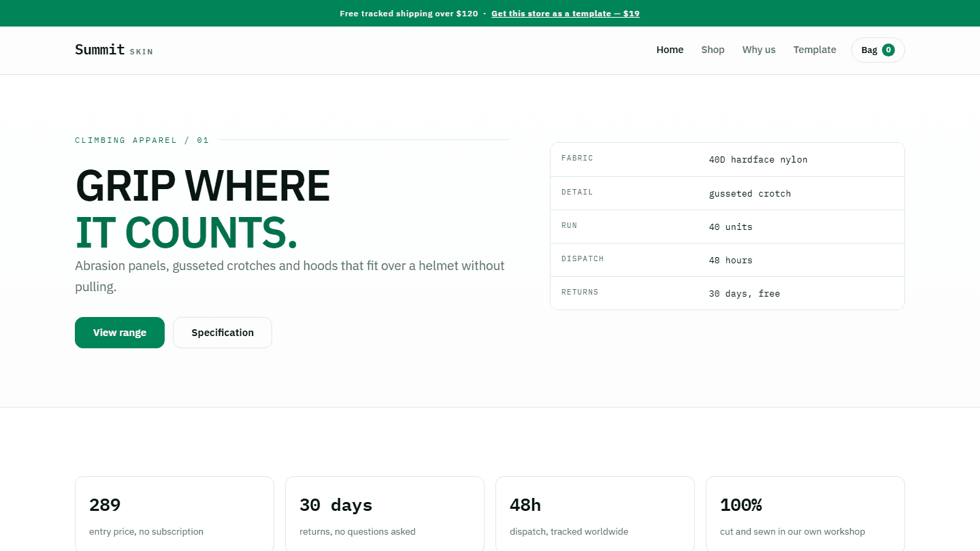Viewport: 980px width, 551px height.
Task: Click the View range button
Action: click(x=120, y=333)
